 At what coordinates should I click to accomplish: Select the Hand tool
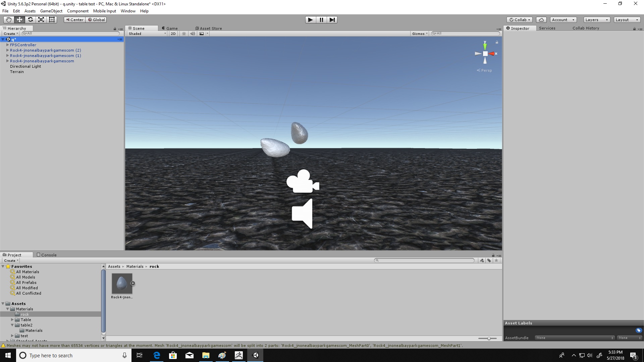(9, 20)
